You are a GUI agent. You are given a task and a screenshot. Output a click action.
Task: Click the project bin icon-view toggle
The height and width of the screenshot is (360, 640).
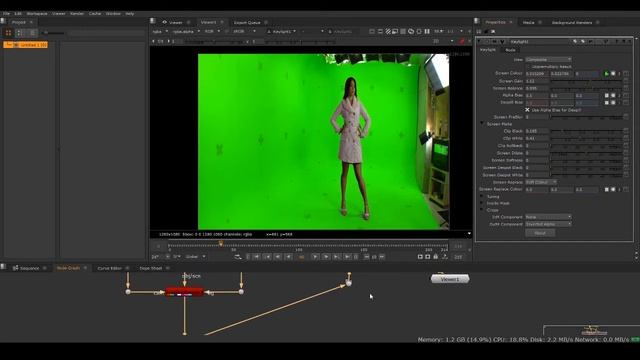point(8,33)
